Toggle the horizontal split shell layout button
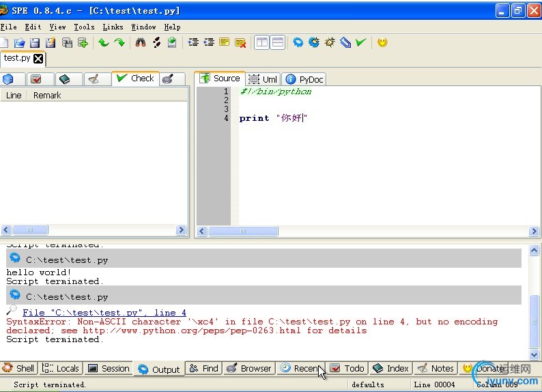The height and width of the screenshot is (392, 542). click(278, 42)
